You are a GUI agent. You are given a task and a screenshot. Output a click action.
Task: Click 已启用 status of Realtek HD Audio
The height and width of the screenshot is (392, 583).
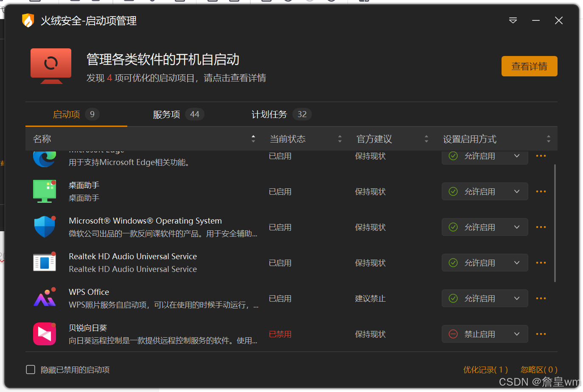click(280, 263)
